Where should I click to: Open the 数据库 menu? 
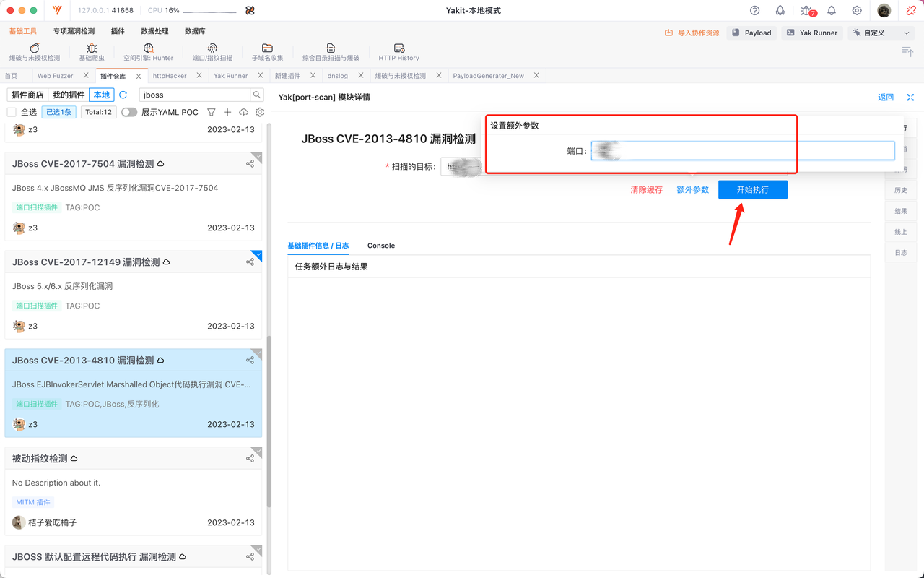(x=195, y=32)
